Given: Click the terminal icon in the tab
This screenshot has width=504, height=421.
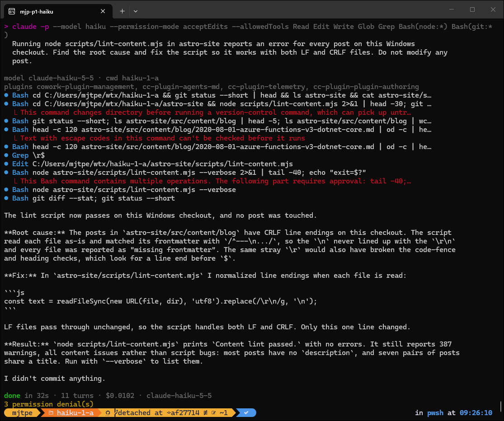Looking at the screenshot, I should tap(12, 12).
